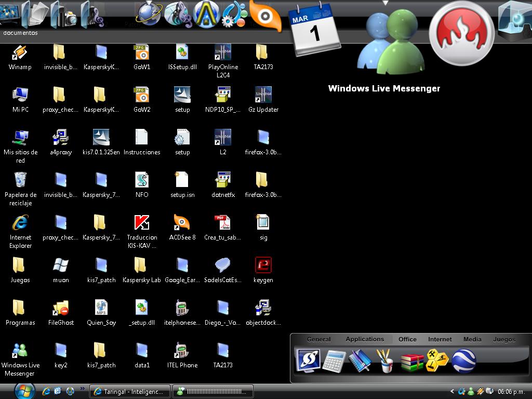Open Papelera de reciclaje recycle bin

click(20, 180)
